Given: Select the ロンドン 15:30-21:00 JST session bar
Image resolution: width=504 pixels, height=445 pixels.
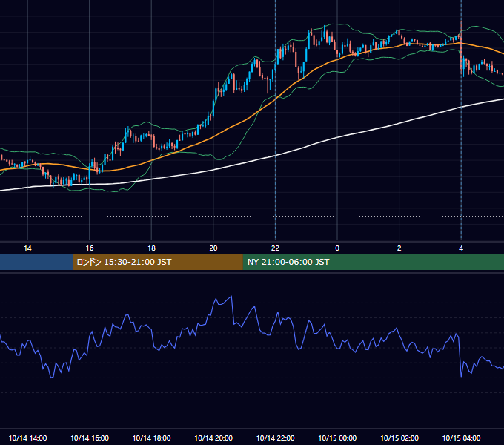Looking at the screenshot, I should tap(157, 262).
